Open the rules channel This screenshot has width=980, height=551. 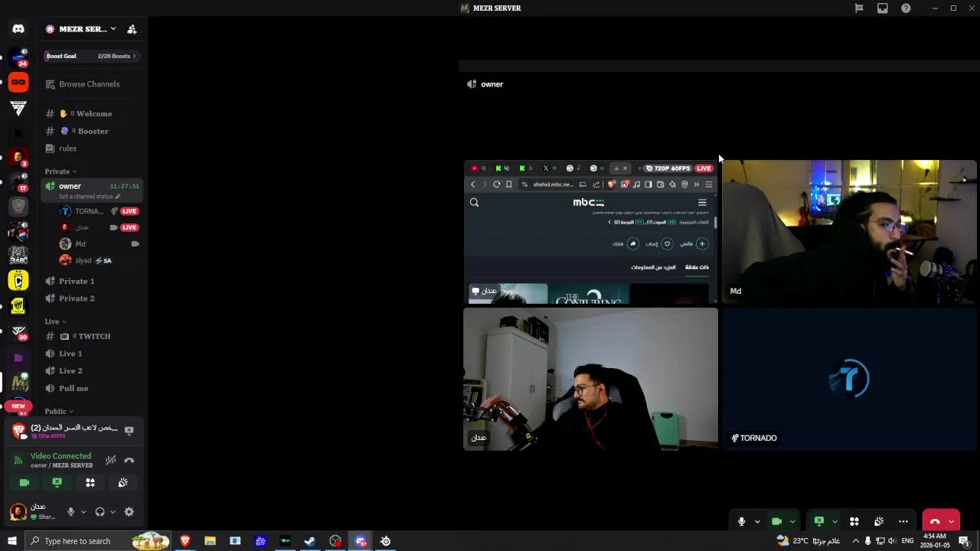click(92, 148)
